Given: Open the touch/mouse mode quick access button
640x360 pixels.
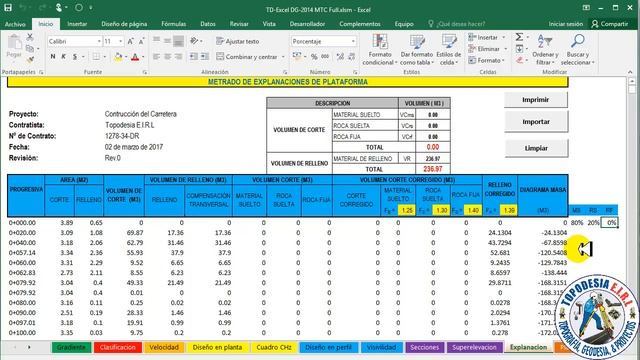Looking at the screenshot, I should tap(59, 7).
